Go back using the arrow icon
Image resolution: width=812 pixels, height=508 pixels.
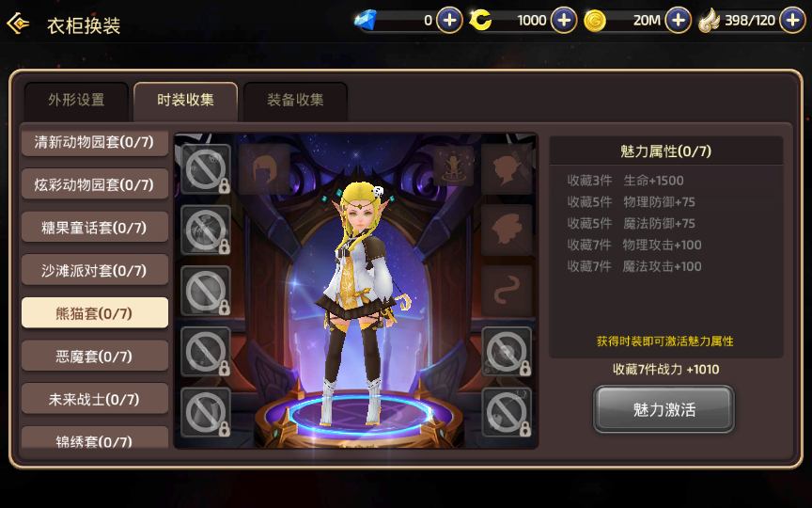[x=18, y=24]
